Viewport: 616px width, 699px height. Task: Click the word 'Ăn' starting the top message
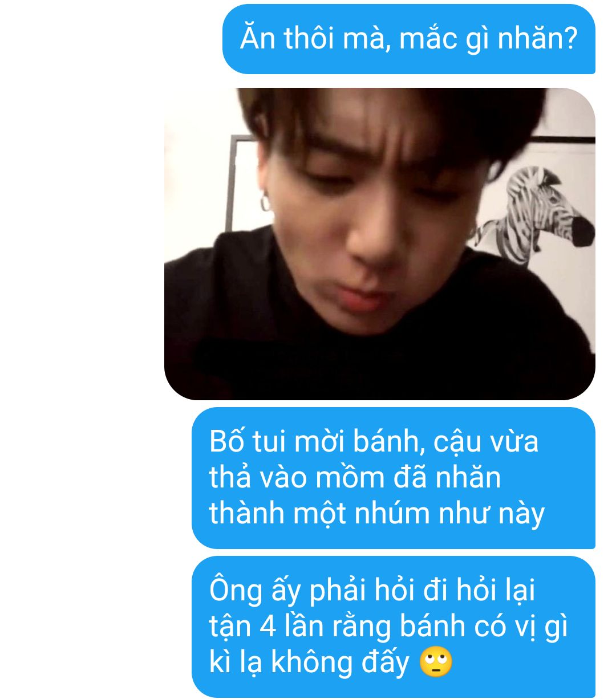(x=258, y=37)
